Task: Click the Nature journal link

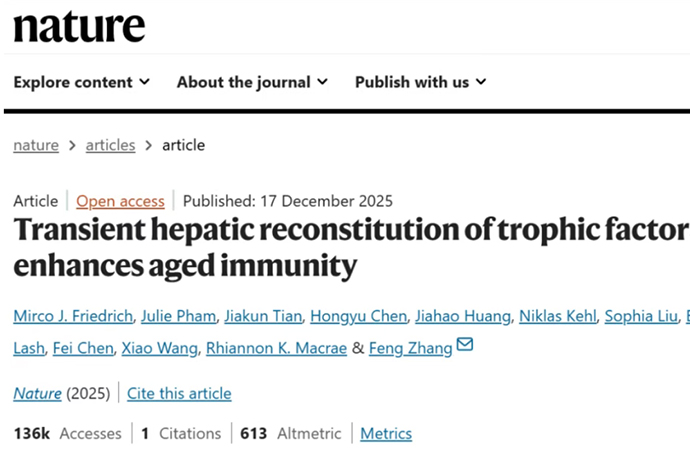Action: [37, 393]
